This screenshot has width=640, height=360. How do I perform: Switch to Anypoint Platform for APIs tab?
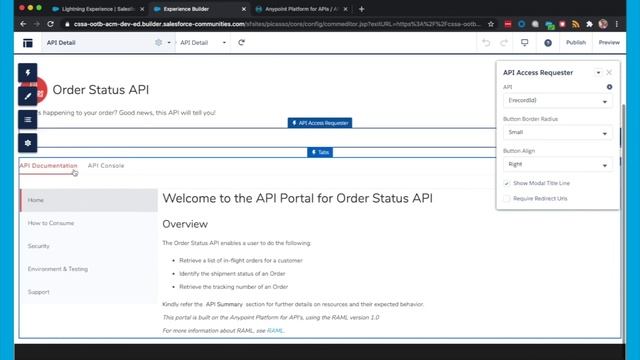click(301, 9)
